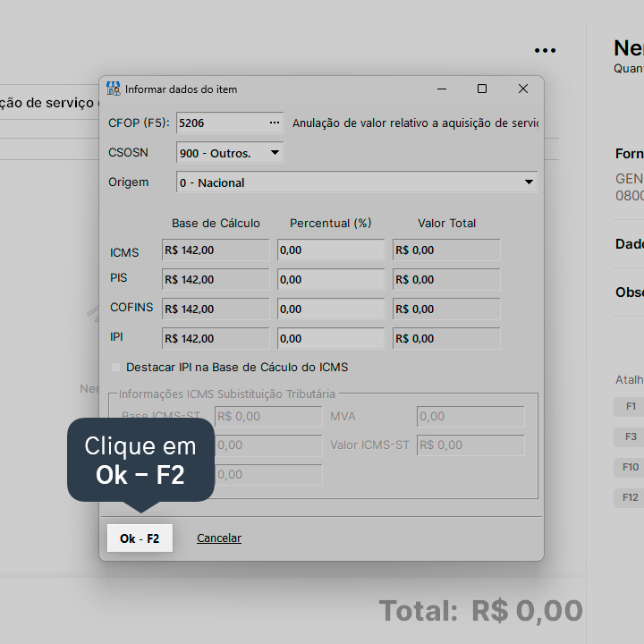Click the F3 shortcut key in sidebar

coord(631,437)
